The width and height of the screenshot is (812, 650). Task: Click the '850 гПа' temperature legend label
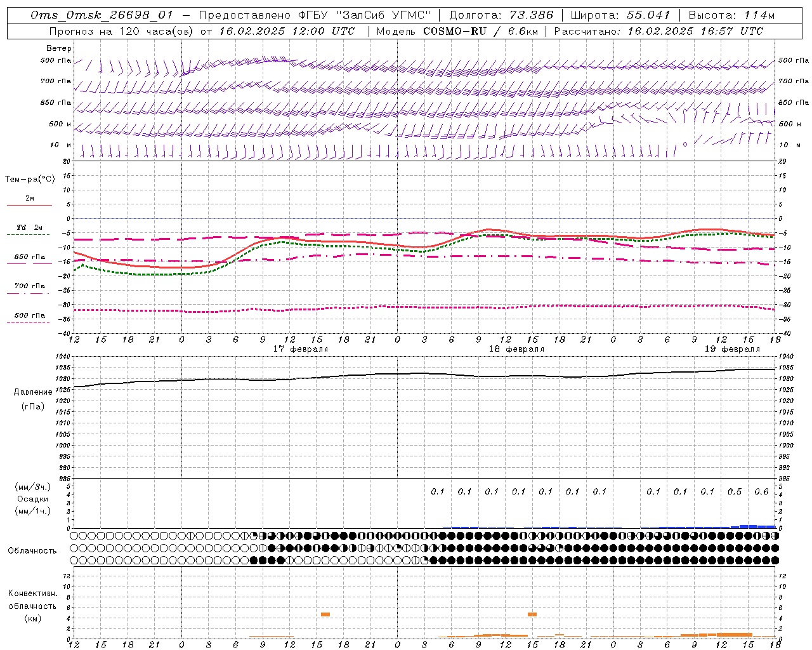tap(30, 257)
